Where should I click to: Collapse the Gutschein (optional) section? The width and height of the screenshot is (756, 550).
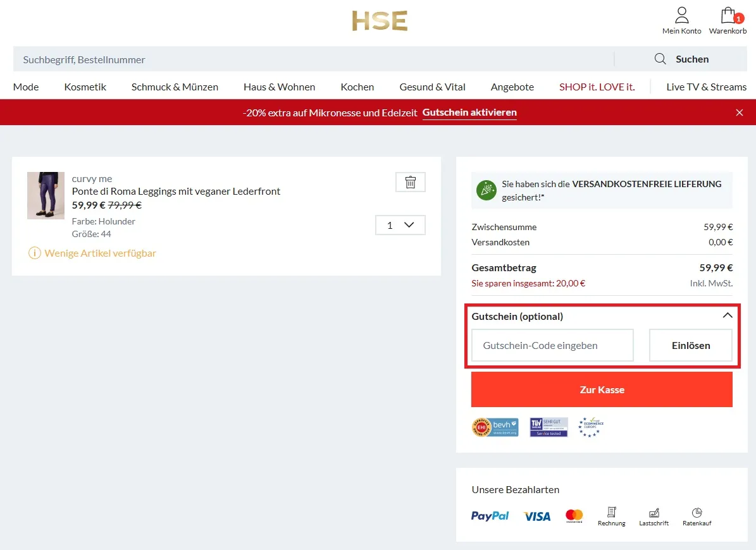click(727, 315)
